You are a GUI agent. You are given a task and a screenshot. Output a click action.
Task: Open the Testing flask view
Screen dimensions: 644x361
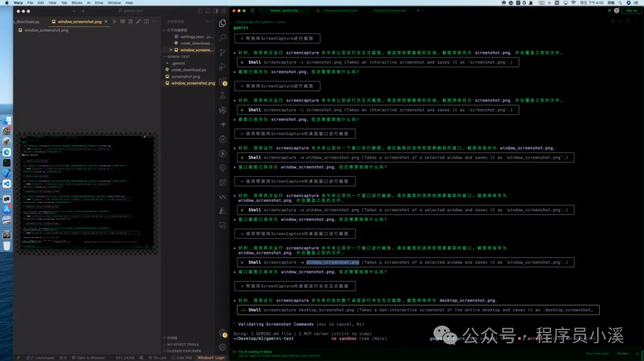[x=222, y=95]
